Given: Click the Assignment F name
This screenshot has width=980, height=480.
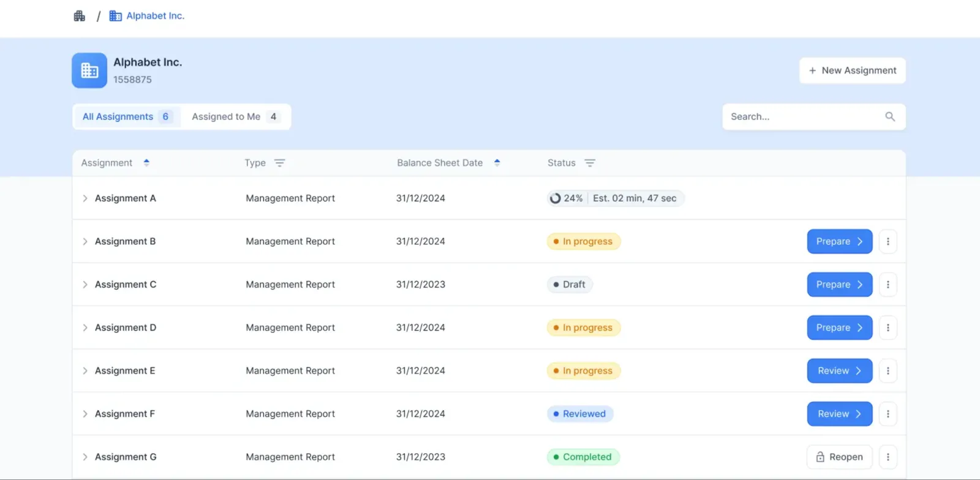Looking at the screenshot, I should pyautogui.click(x=125, y=414).
